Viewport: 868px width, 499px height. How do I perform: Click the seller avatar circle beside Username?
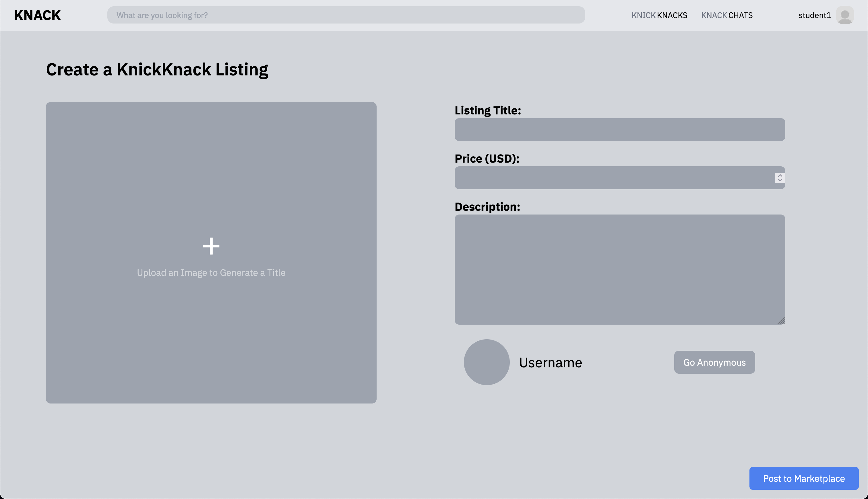click(486, 362)
